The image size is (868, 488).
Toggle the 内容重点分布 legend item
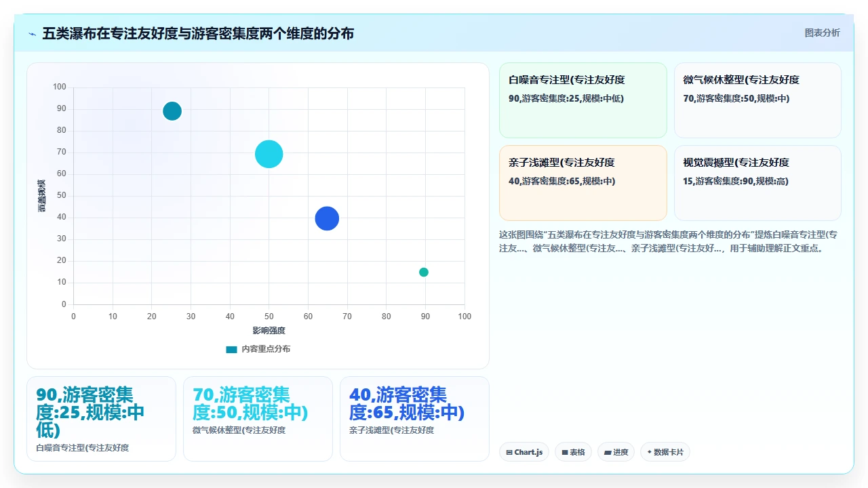pyautogui.click(x=258, y=349)
